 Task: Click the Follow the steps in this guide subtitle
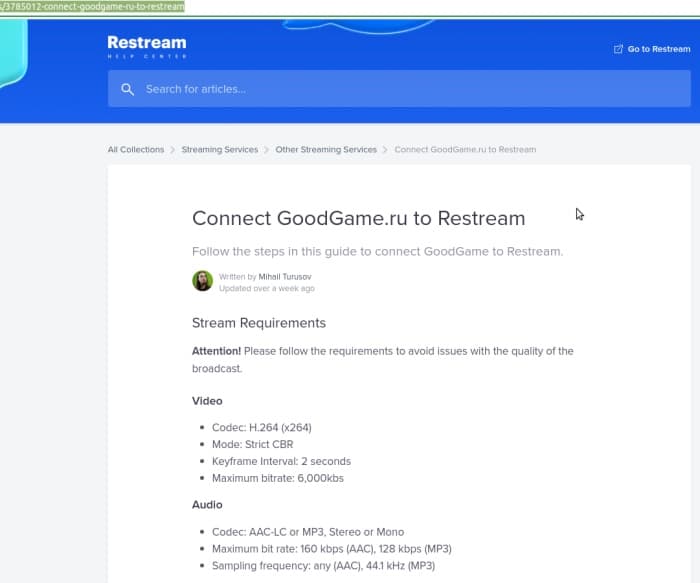[x=378, y=252]
